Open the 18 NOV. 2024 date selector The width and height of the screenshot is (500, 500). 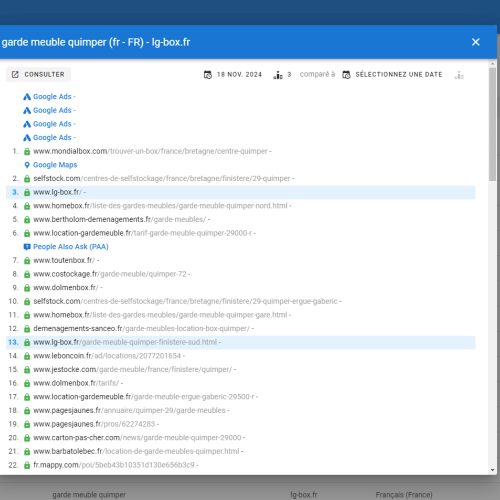(233, 75)
